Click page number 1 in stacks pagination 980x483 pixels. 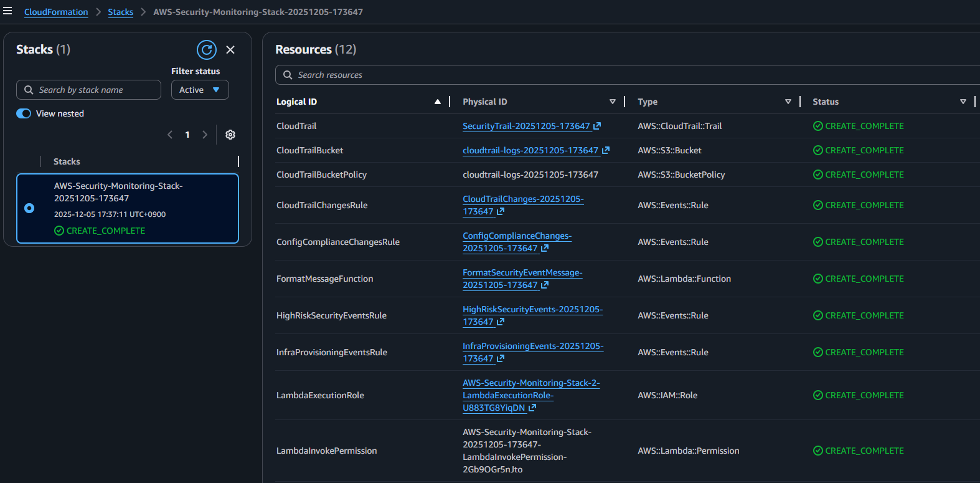coord(187,135)
